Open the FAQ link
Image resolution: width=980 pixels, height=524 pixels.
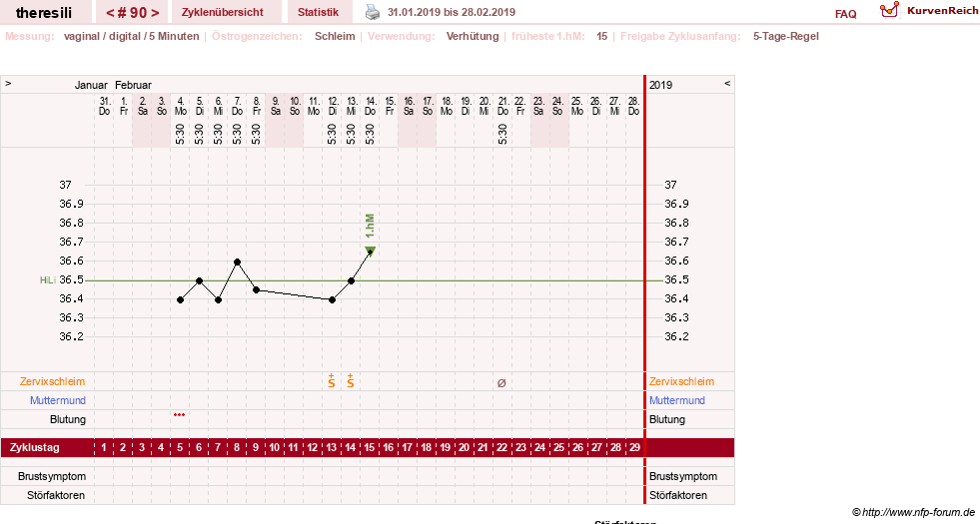coord(845,14)
